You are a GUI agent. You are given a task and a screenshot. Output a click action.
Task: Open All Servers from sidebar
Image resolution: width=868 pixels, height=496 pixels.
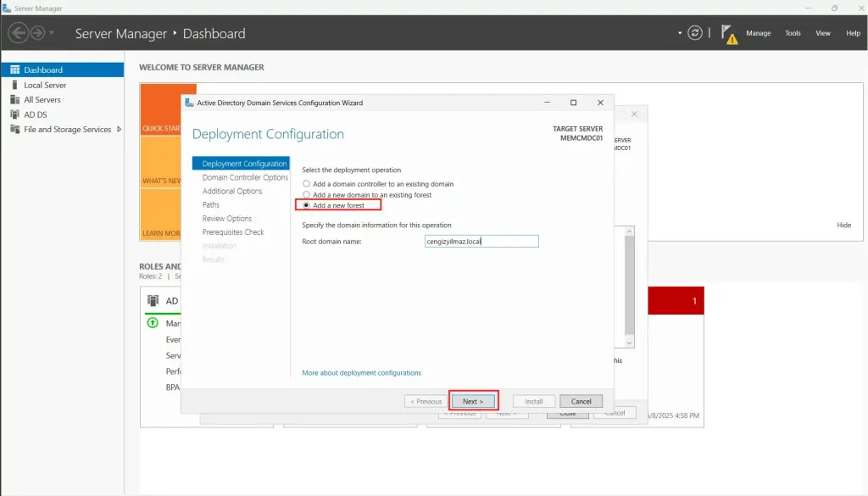tap(42, 99)
